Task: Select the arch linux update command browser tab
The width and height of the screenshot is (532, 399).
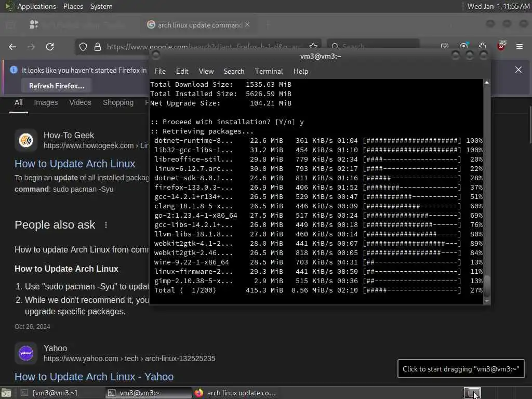Action: 199,25
